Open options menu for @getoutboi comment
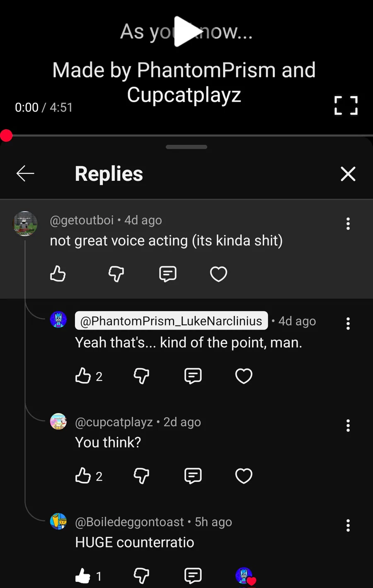The width and height of the screenshot is (373, 588). [348, 224]
